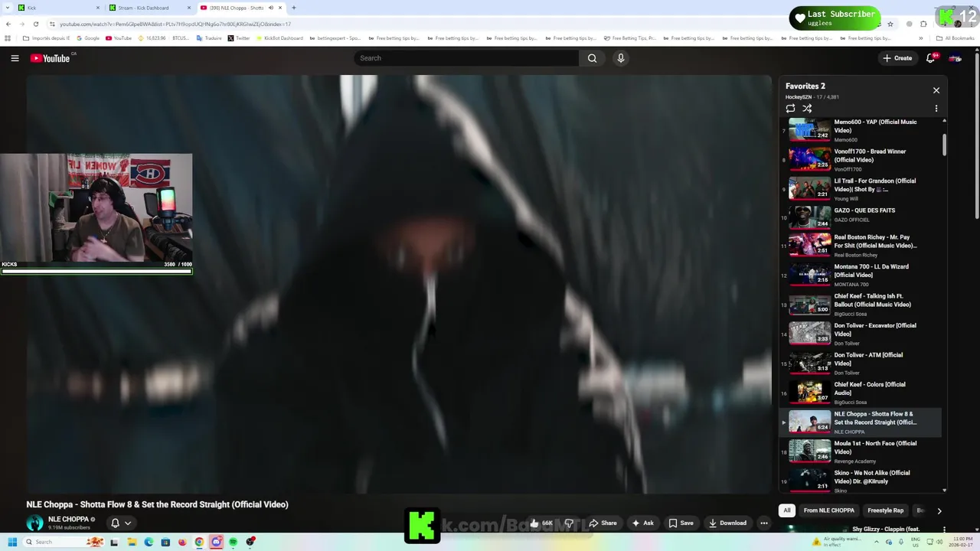Open the KickBot Dashboard bookmark
The height and width of the screenshot is (551, 980).
[279, 38]
